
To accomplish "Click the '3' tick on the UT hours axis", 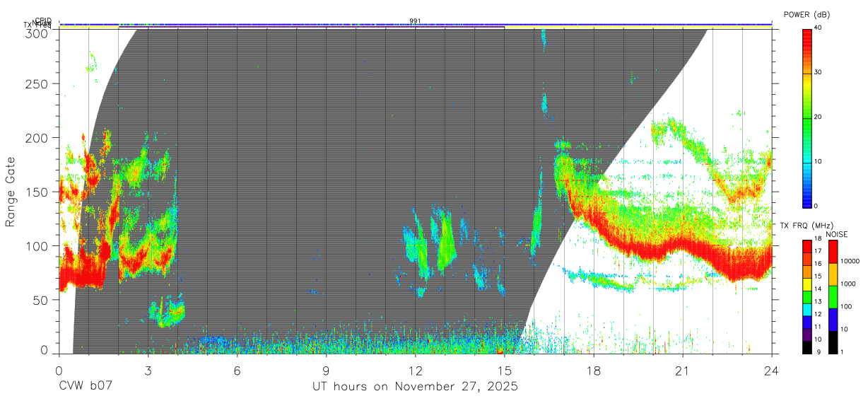I will [x=148, y=371].
